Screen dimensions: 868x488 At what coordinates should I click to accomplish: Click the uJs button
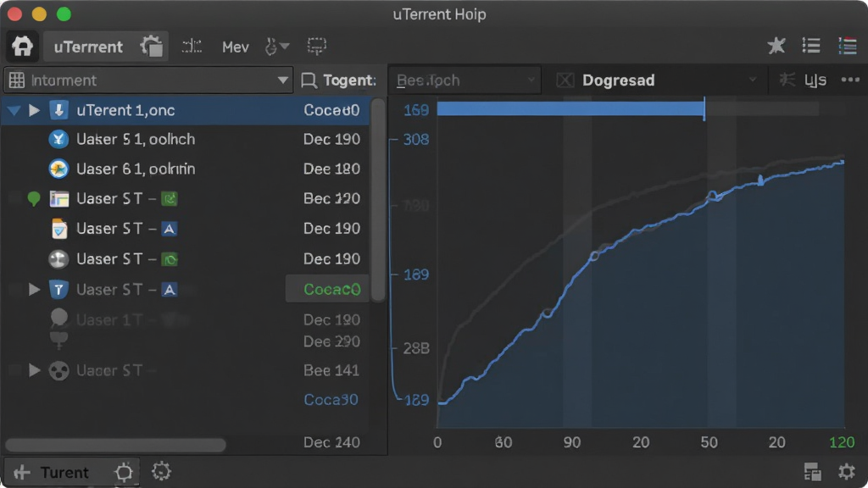tap(815, 80)
